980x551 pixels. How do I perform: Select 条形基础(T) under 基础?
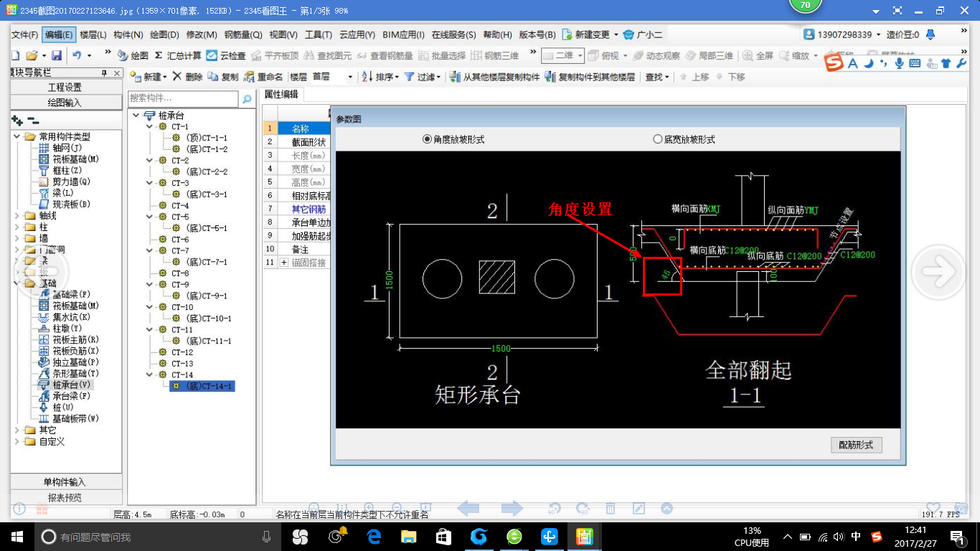(x=68, y=374)
